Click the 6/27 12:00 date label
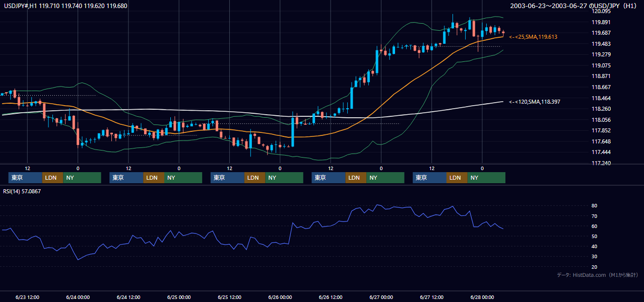This screenshot has width=644, height=302. (432, 297)
